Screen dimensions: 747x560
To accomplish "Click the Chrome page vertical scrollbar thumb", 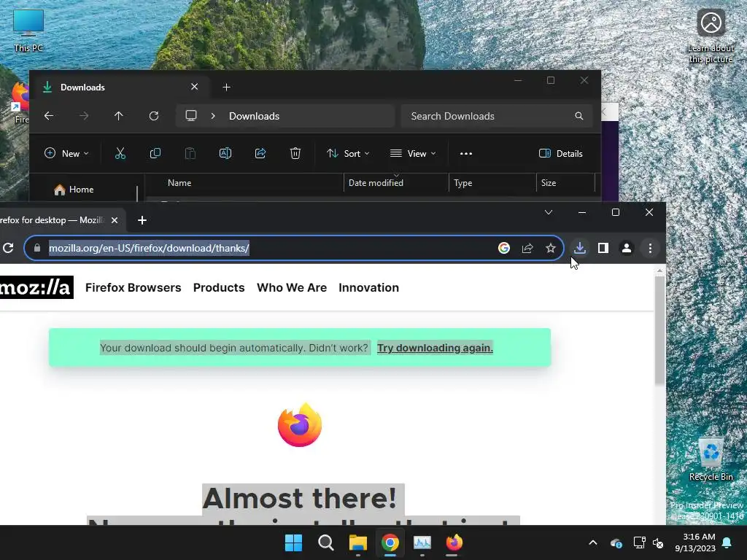I will click(659, 330).
